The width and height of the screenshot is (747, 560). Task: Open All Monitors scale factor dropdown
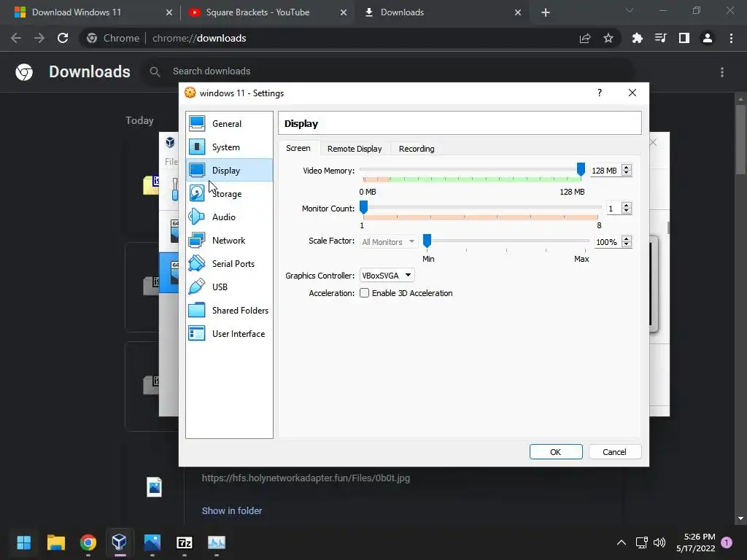pos(388,242)
